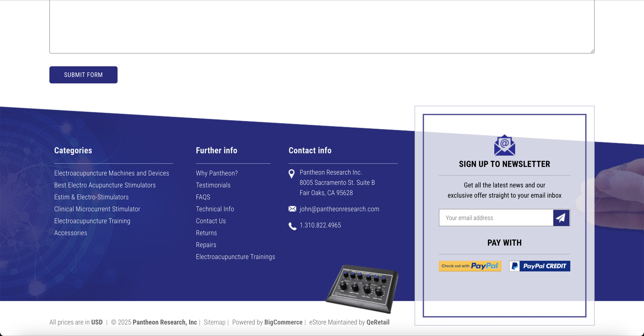Image resolution: width=644 pixels, height=336 pixels.
Task: Click the john@pantheonresearch.com email link
Action: (339, 209)
